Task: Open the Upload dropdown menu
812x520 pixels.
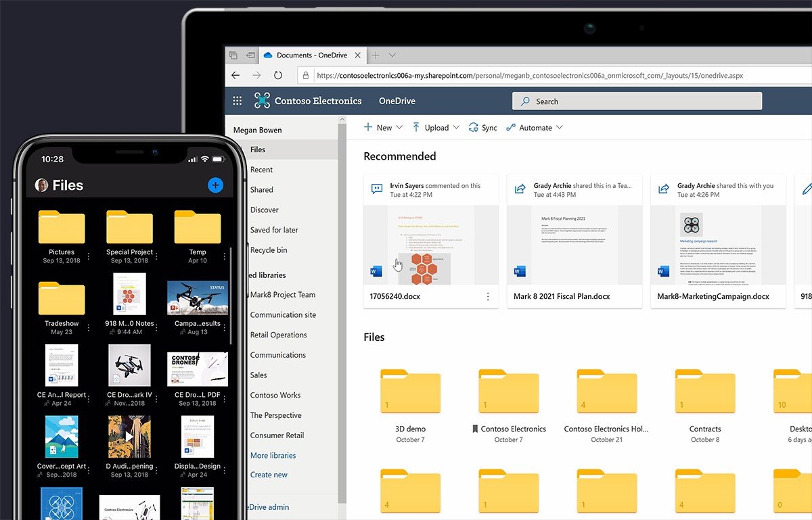Action: pyautogui.click(x=436, y=127)
